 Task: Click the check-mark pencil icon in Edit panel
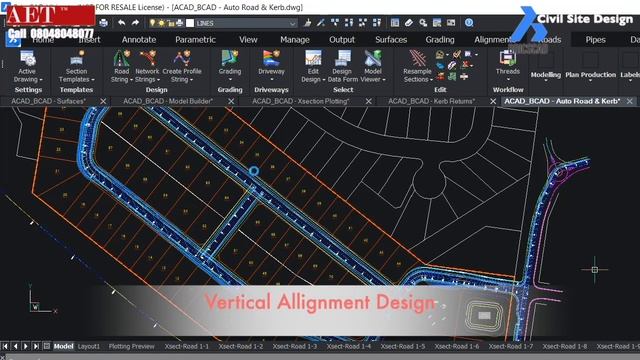pos(457,54)
